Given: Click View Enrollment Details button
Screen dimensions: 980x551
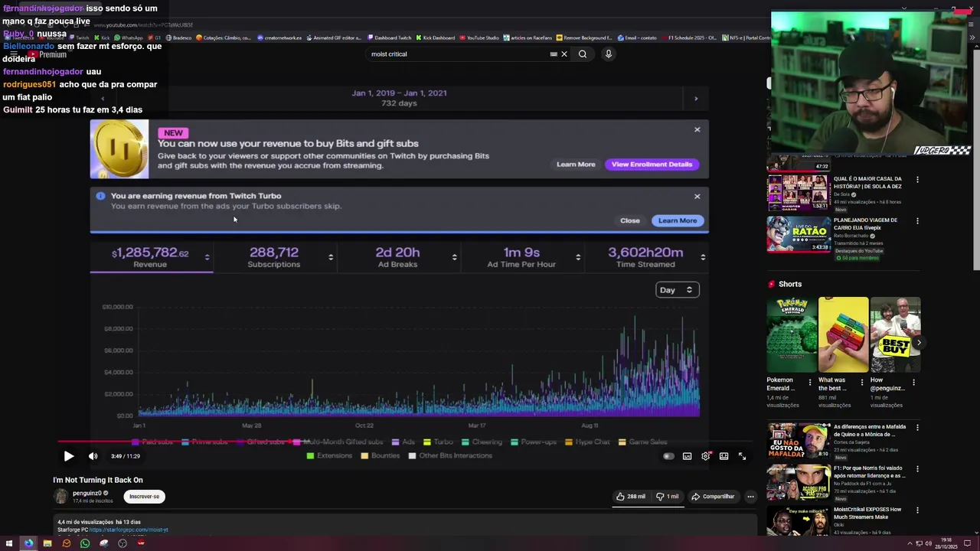Looking at the screenshot, I should pos(652,165).
